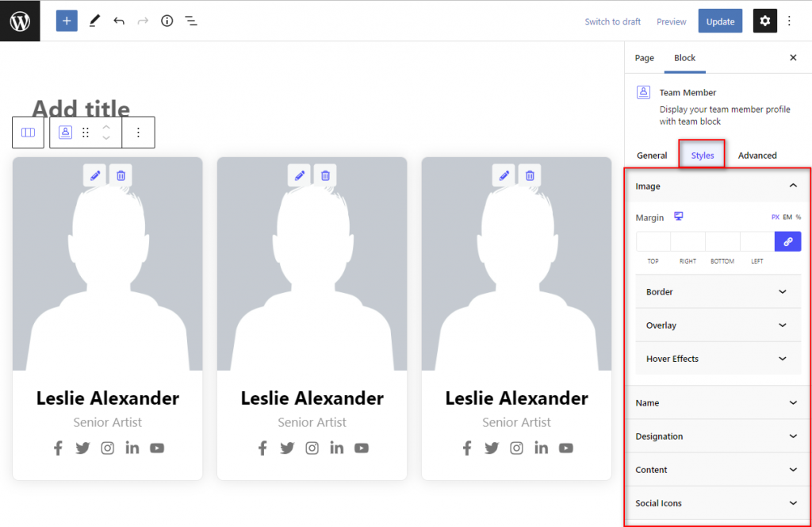Redo the last undone change
This screenshot has width=812, height=527.
pyautogui.click(x=143, y=21)
